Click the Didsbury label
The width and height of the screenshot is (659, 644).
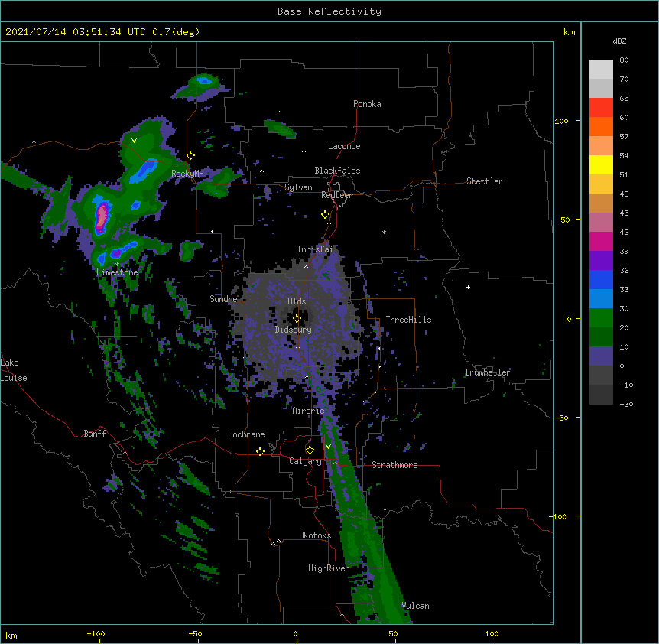click(294, 330)
